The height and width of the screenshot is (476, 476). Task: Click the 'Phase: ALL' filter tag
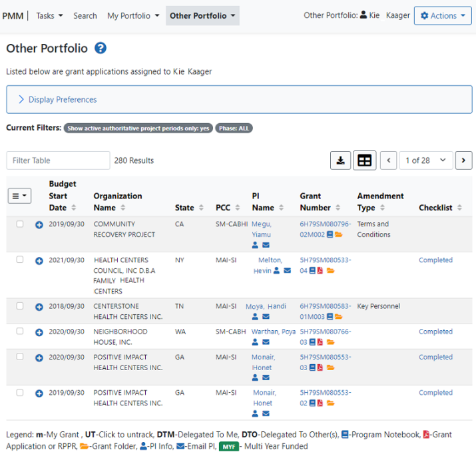point(234,128)
